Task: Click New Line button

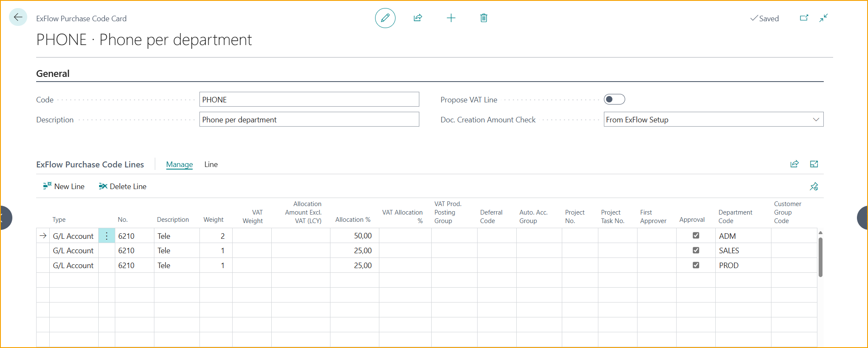Action: (x=64, y=187)
